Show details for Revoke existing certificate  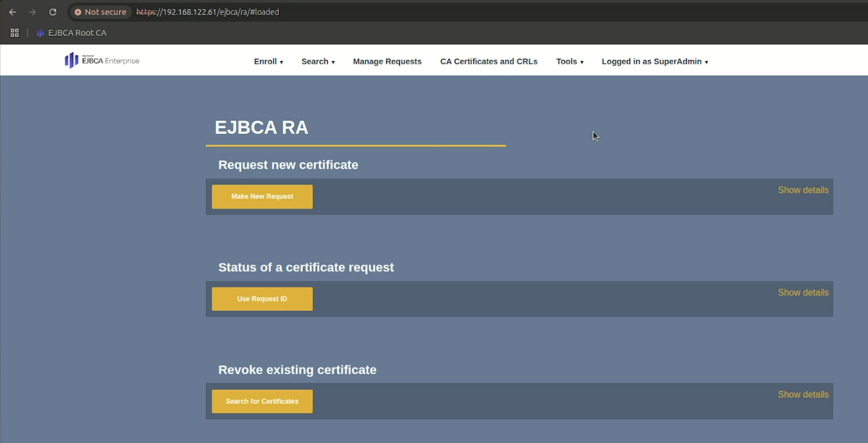802,395
